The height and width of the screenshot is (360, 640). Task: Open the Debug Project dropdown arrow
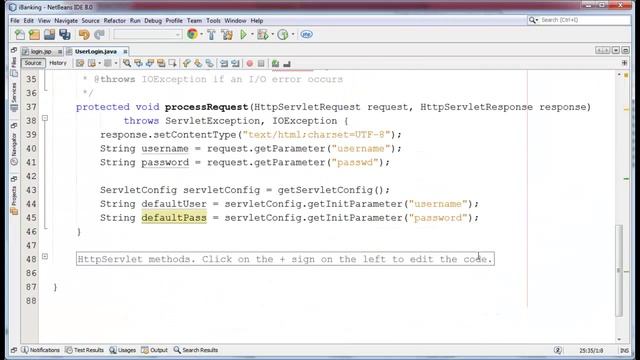tap(272, 35)
